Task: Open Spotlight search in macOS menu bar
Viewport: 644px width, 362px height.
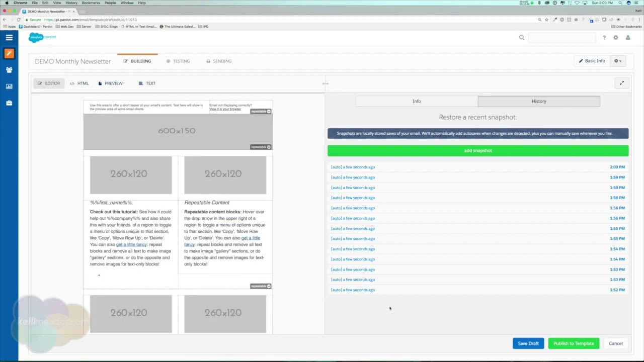Action: tap(620, 3)
